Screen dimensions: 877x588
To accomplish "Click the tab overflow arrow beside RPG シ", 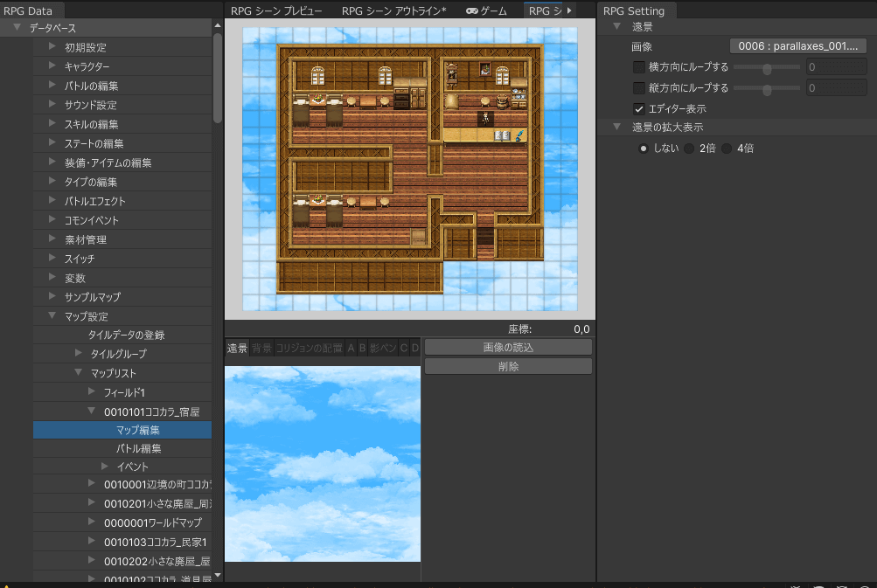I will (x=570, y=10).
